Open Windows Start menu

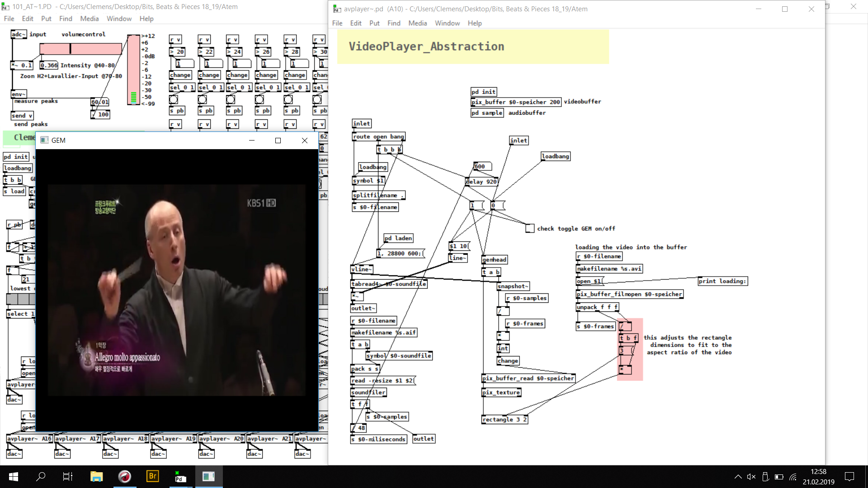click(x=14, y=476)
